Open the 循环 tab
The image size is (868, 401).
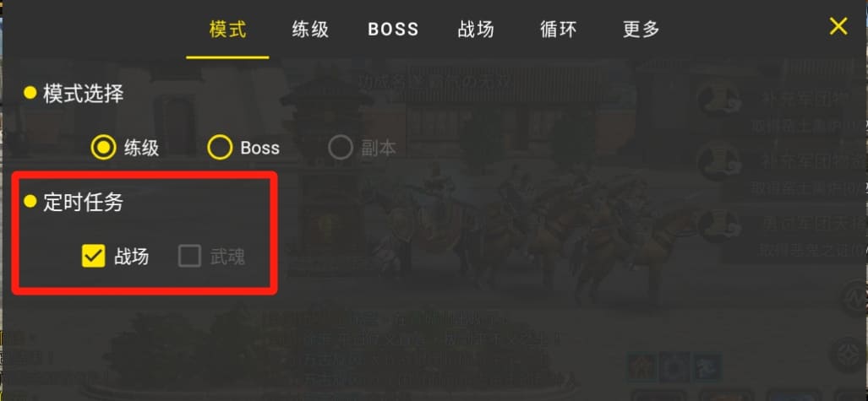pos(559,29)
